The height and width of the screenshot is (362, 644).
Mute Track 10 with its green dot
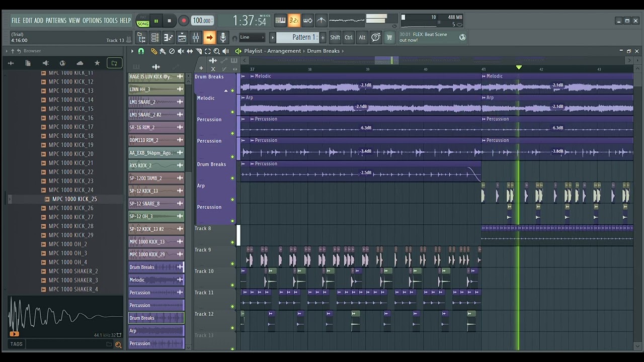232,285
